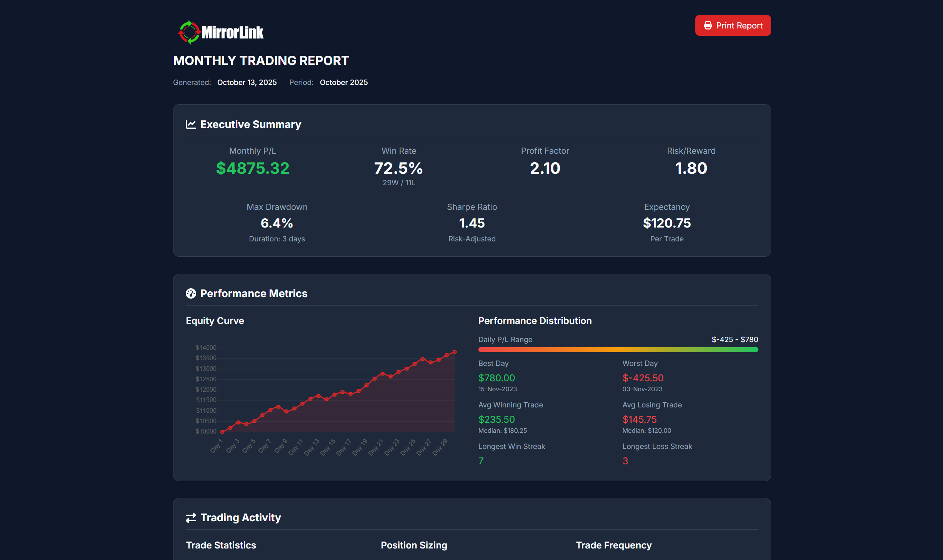Click the 72.5% Win Rate figure
The image size is (943, 560).
(x=398, y=168)
